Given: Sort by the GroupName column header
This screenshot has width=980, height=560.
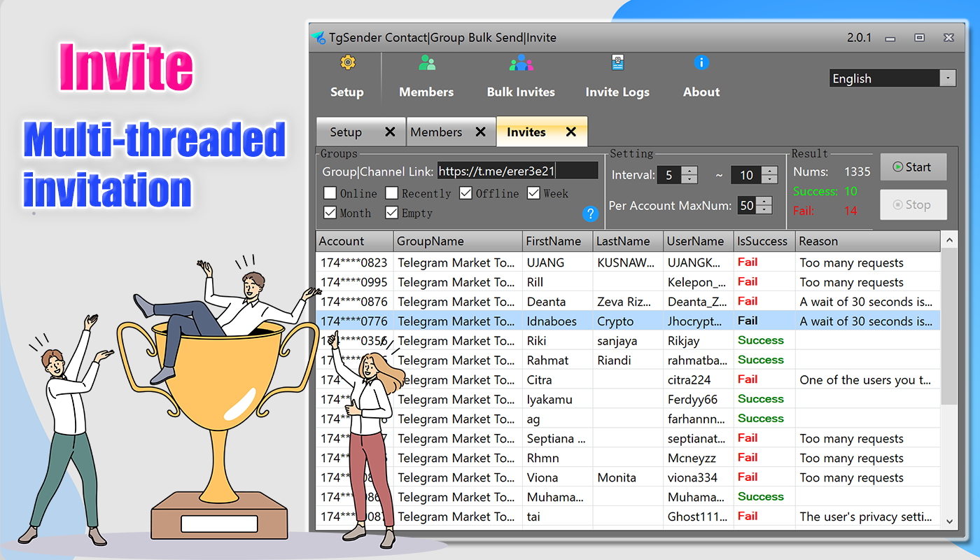Looking at the screenshot, I should tap(458, 241).
